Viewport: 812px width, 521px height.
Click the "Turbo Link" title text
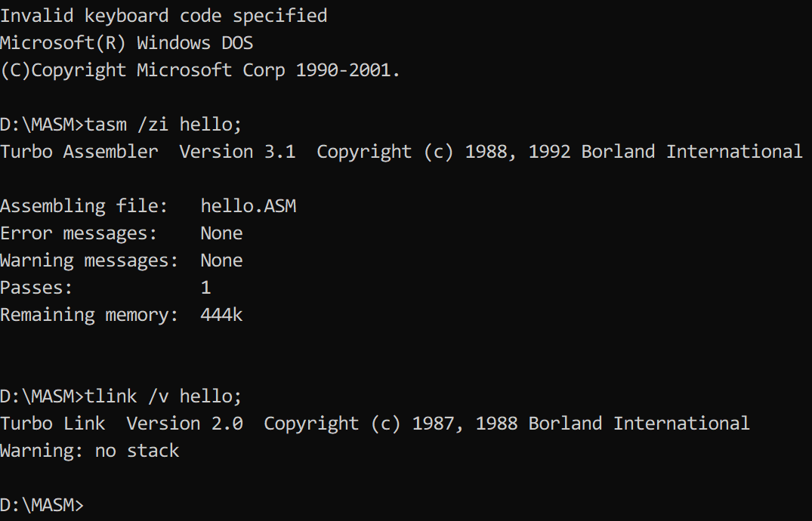tap(53, 424)
